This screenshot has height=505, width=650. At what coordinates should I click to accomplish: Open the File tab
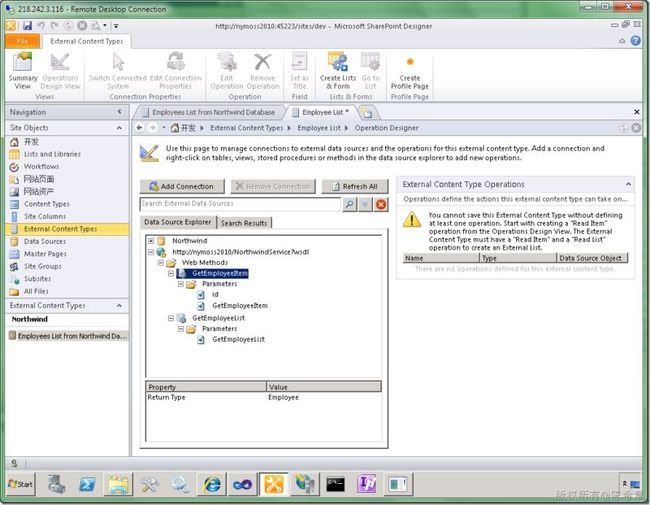coord(22,41)
